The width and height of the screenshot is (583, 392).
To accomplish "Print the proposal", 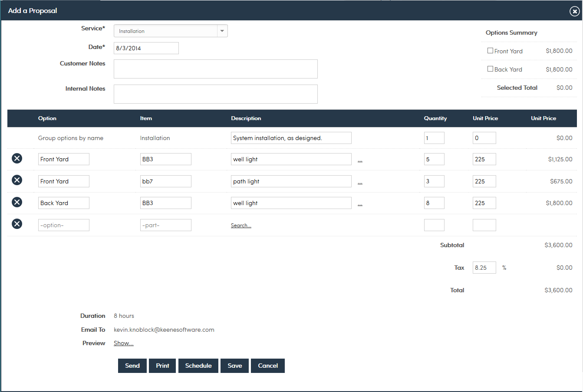I will (162, 366).
